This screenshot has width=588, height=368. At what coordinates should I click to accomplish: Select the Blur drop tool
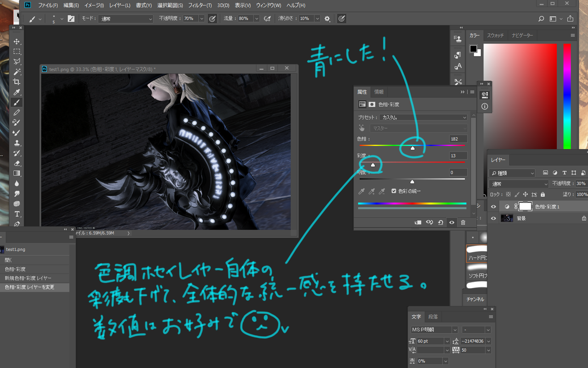(17, 183)
